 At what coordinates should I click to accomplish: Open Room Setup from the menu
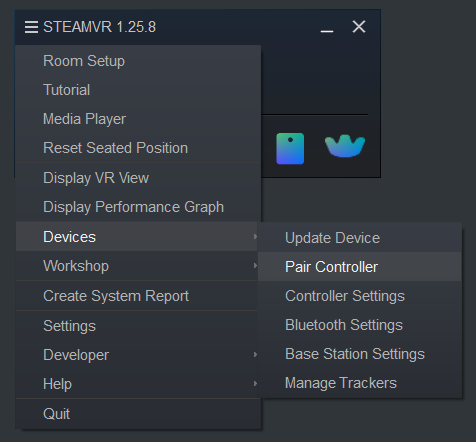click(x=138, y=61)
